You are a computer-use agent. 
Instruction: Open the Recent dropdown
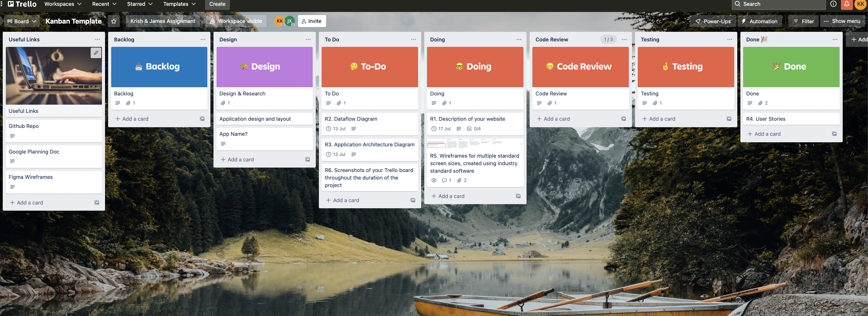click(x=104, y=4)
